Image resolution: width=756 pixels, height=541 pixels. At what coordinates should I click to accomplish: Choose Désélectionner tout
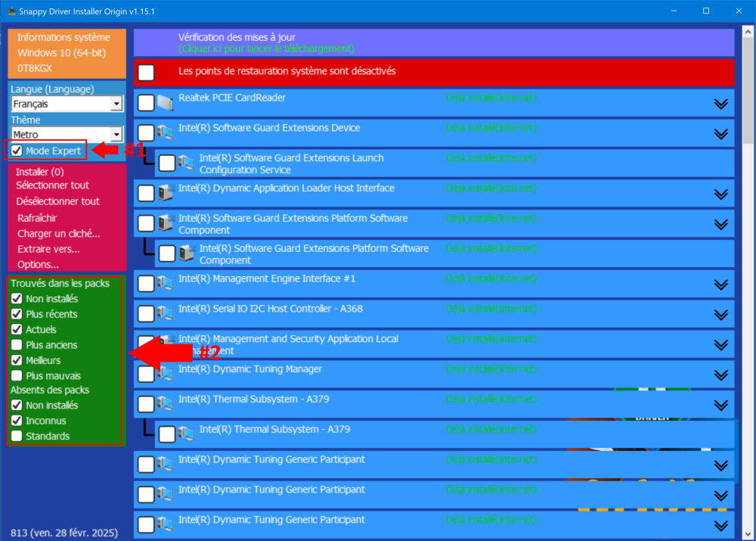pos(57,201)
